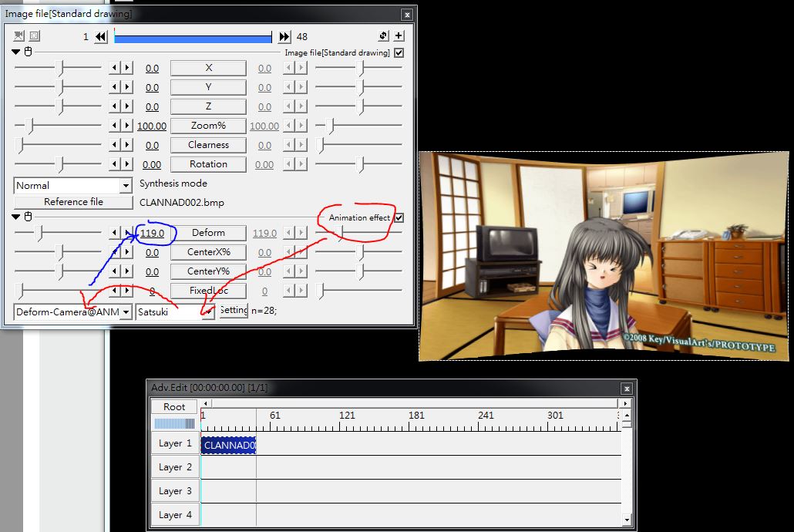Click the swap/refresh icon near the plus
This screenshot has width=794, height=532.
pyautogui.click(x=383, y=35)
